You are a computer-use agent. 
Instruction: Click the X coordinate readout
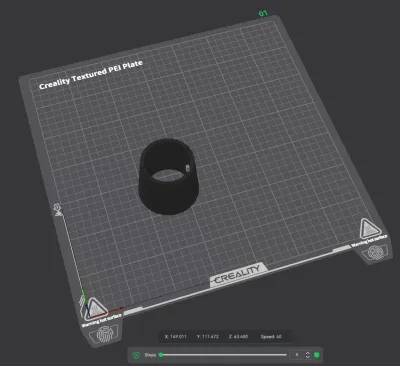[x=175, y=337]
